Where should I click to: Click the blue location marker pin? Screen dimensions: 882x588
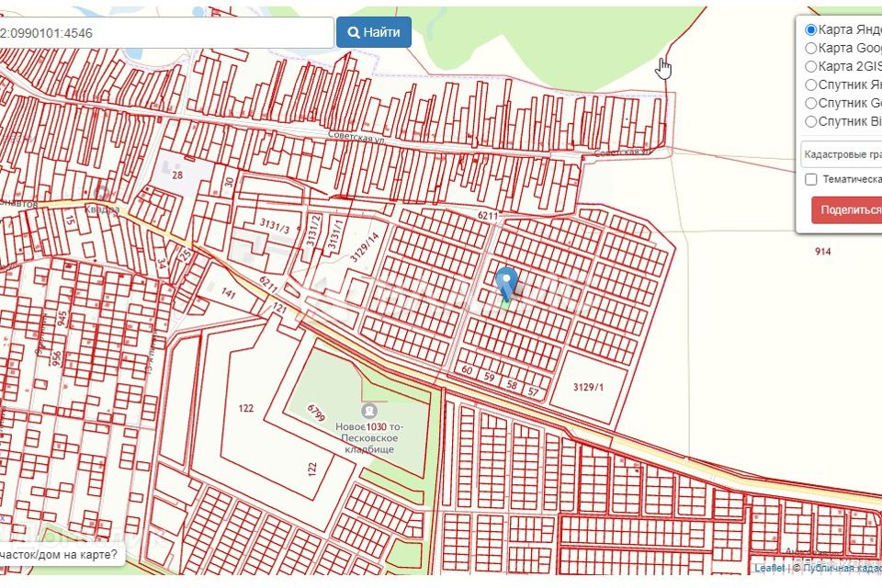point(505,282)
